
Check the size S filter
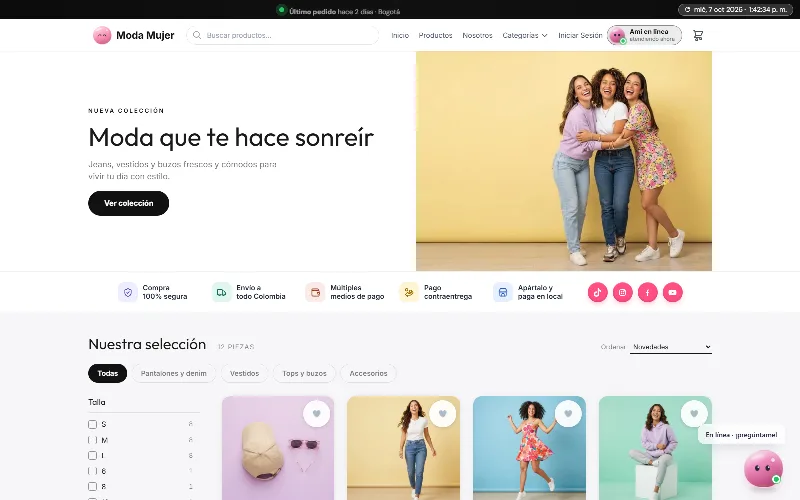point(92,424)
